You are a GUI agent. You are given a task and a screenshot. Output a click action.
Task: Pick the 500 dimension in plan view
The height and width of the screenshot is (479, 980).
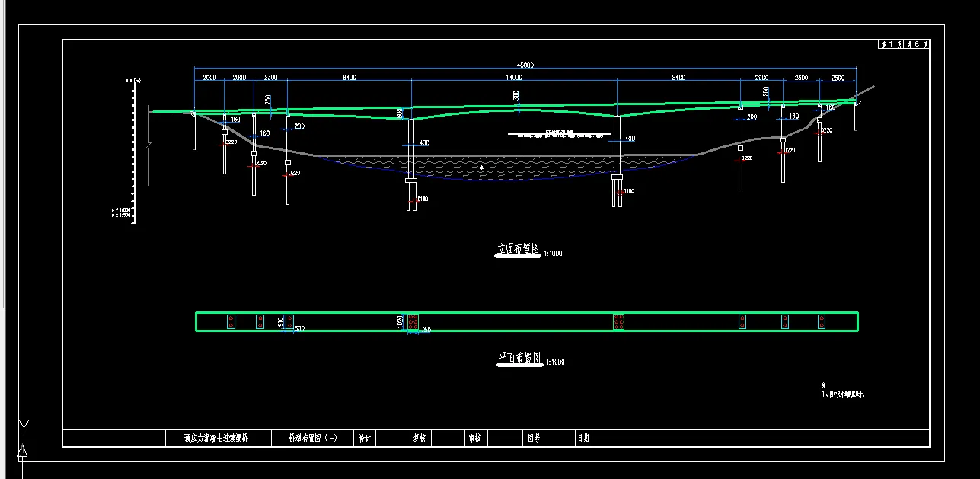click(299, 329)
